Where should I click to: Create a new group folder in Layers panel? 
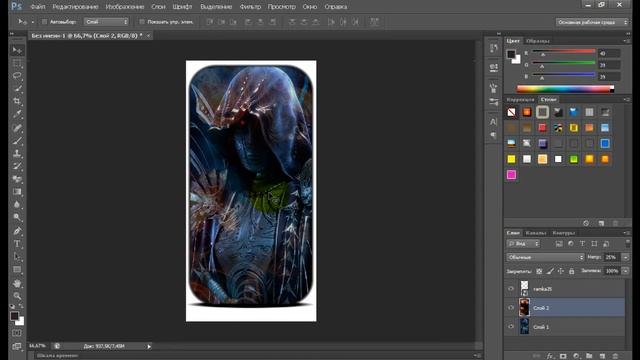(589, 356)
